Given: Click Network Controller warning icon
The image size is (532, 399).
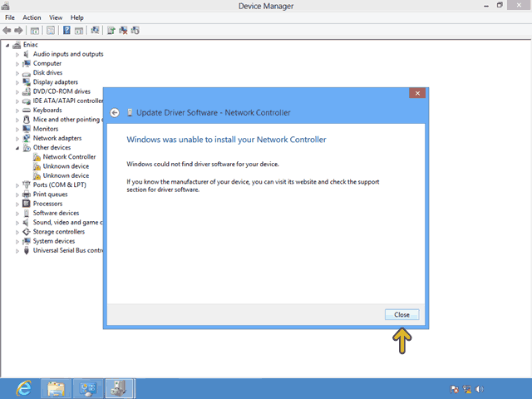Looking at the screenshot, I should [37, 157].
